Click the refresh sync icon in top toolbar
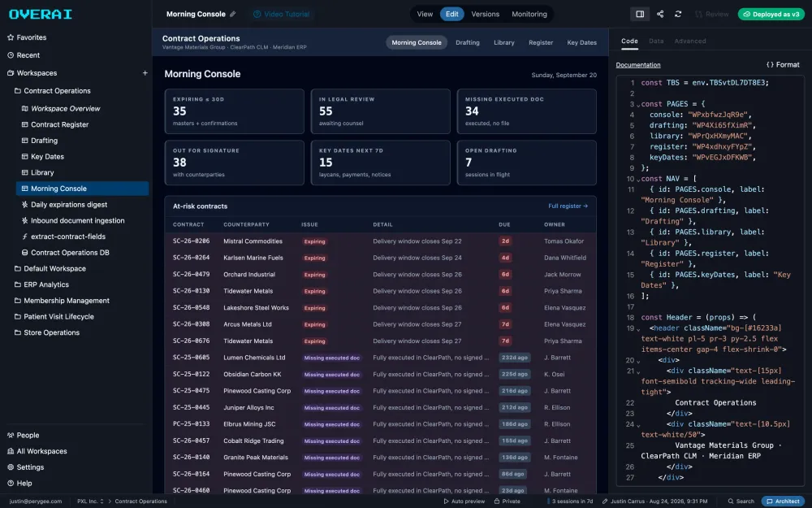This screenshot has height=508, width=812. click(x=678, y=14)
